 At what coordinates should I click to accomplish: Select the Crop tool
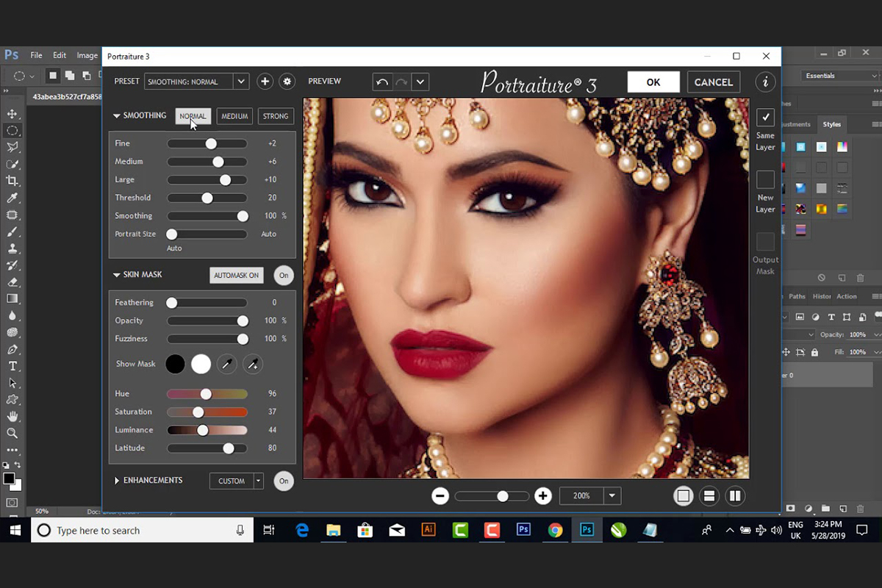point(12,181)
